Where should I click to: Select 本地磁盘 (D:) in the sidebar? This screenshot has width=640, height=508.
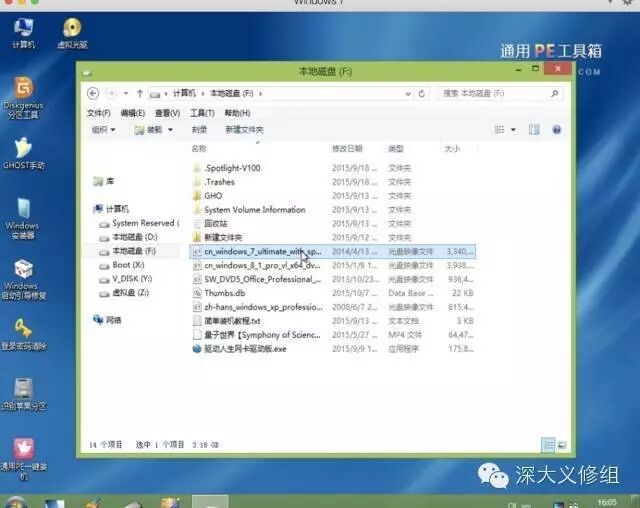pyautogui.click(x=129, y=237)
